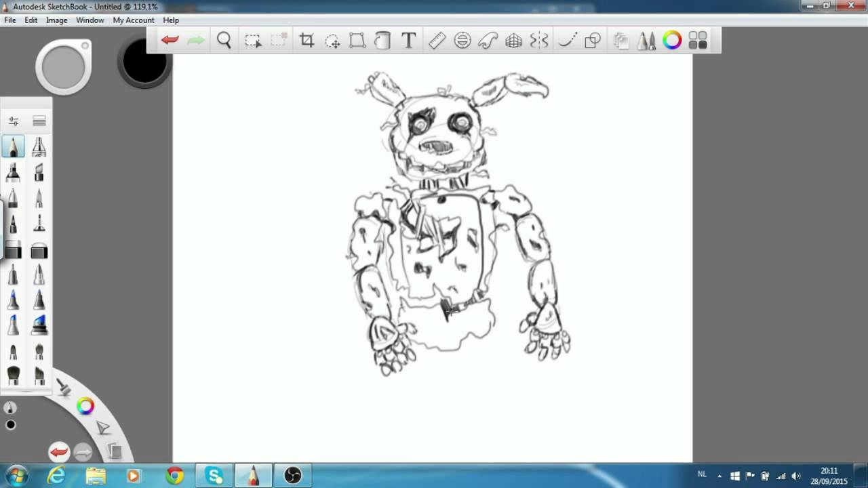
Task: Open the Crop tool
Action: (x=306, y=40)
